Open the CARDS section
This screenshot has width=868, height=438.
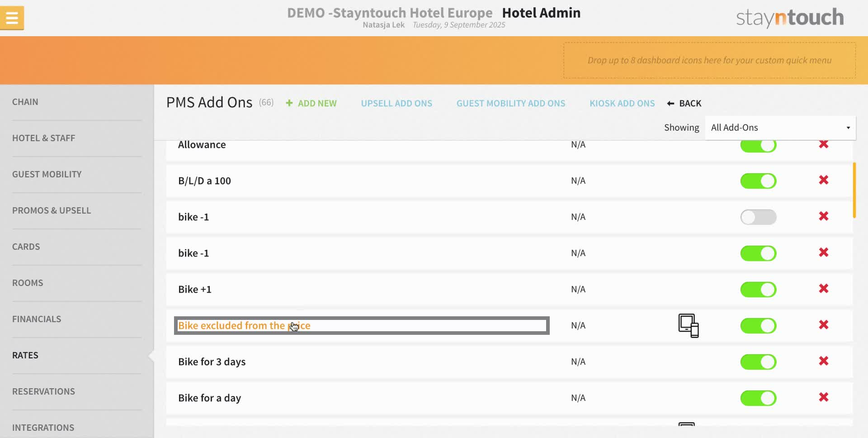tap(26, 247)
